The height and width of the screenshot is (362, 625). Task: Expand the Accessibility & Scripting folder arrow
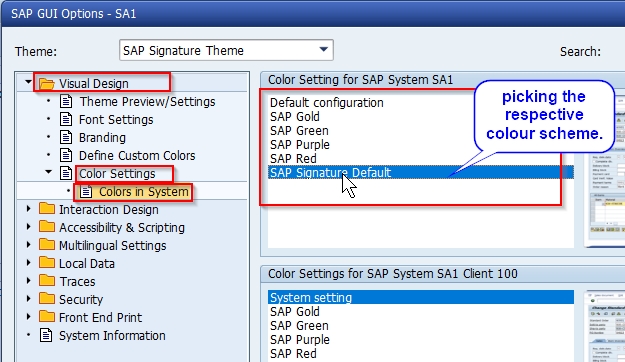point(28,227)
